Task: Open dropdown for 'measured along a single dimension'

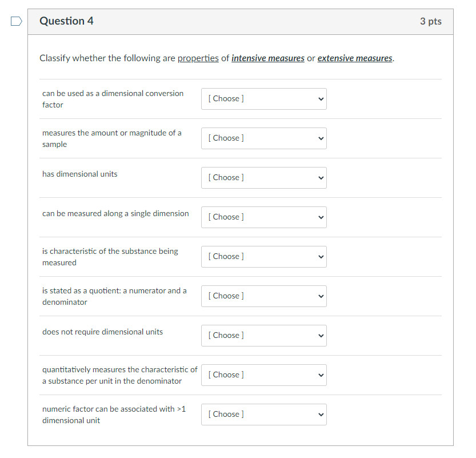Action: [x=263, y=217]
